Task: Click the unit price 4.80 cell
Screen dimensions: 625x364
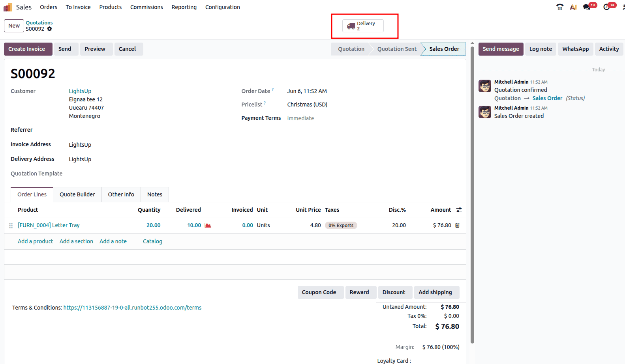Action: click(315, 225)
